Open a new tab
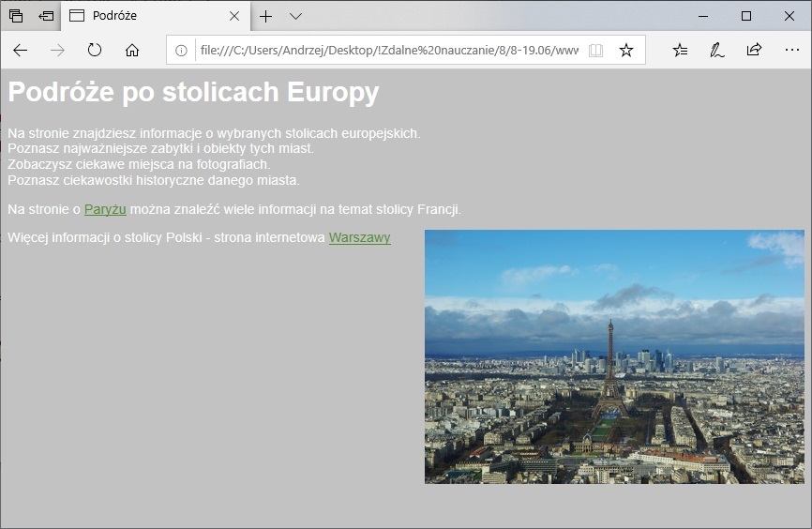 tap(266, 16)
